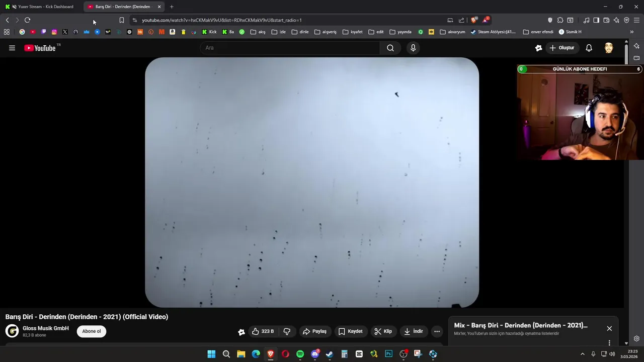Open the Twitch bookmark icon
The image size is (644, 362).
44,32
